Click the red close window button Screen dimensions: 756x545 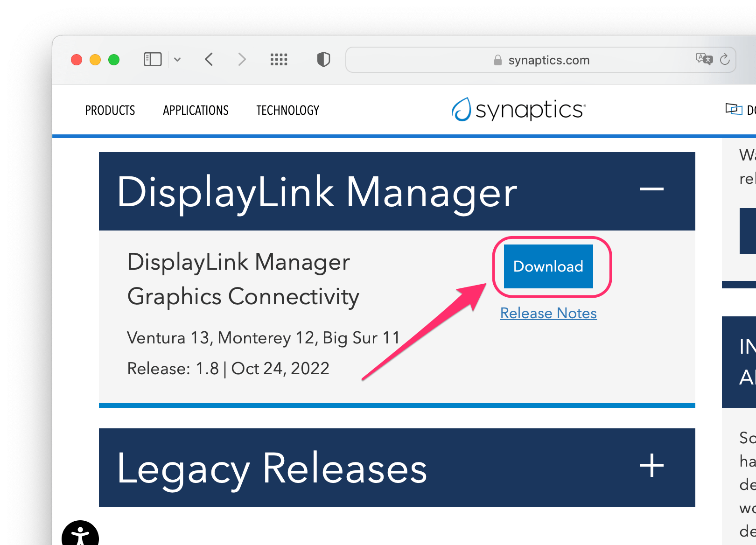point(77,60)
